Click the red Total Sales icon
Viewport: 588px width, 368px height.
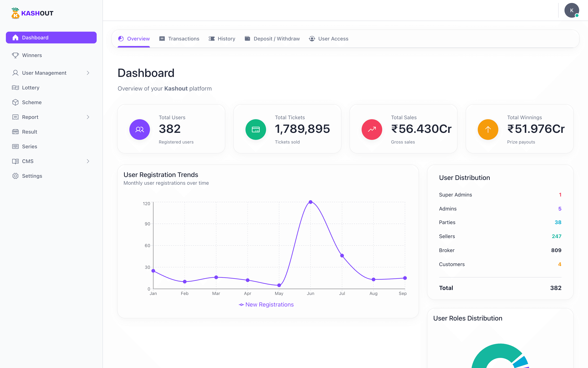pos(372,130)
